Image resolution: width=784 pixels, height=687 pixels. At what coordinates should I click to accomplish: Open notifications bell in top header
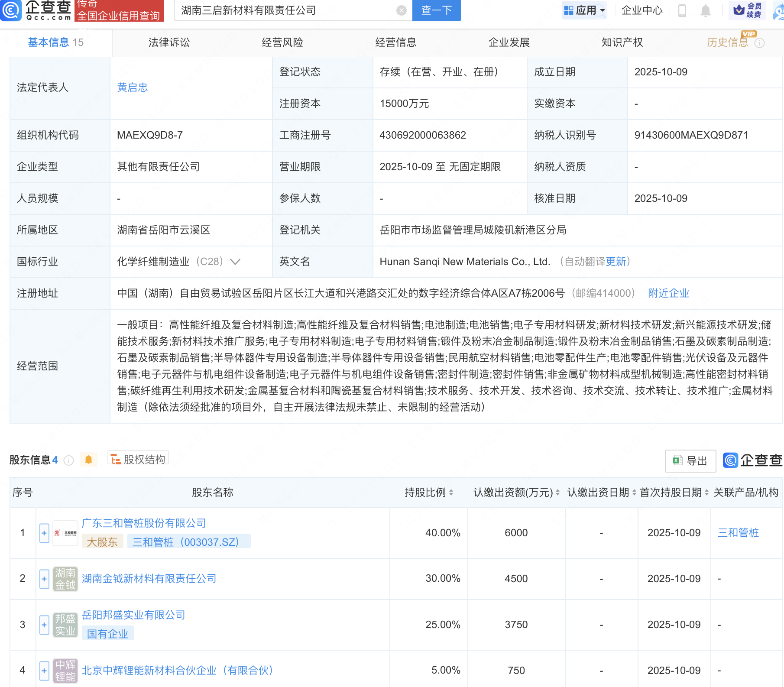coord(705,10)
